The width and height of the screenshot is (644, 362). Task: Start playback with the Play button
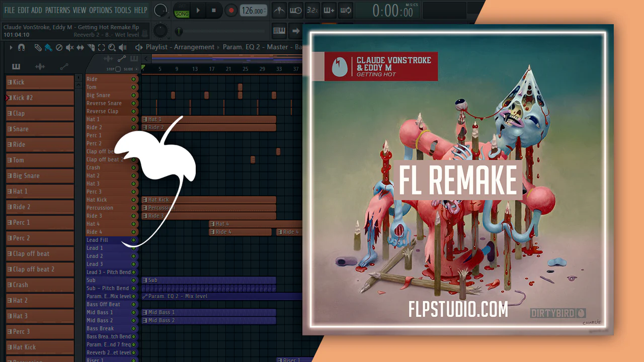pos(198,10)
